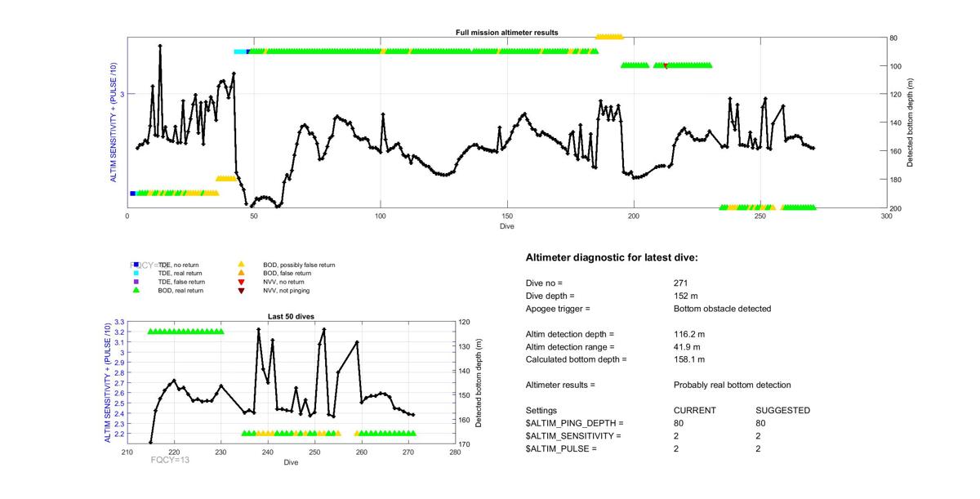980x499 pixels.
Task: Click bottom plot 'ALTIM SENSITIVITY + (PULSE /10)' axis label
Action: pyautogui.click(x=107, y=383)
